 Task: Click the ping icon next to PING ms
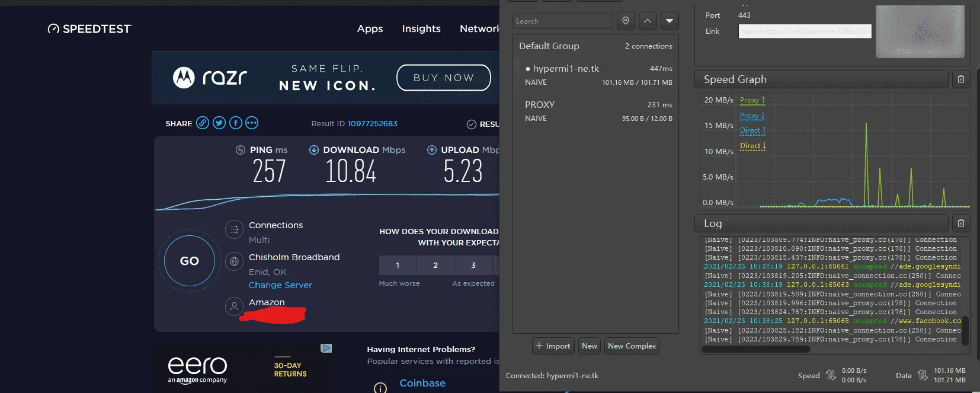241,150
